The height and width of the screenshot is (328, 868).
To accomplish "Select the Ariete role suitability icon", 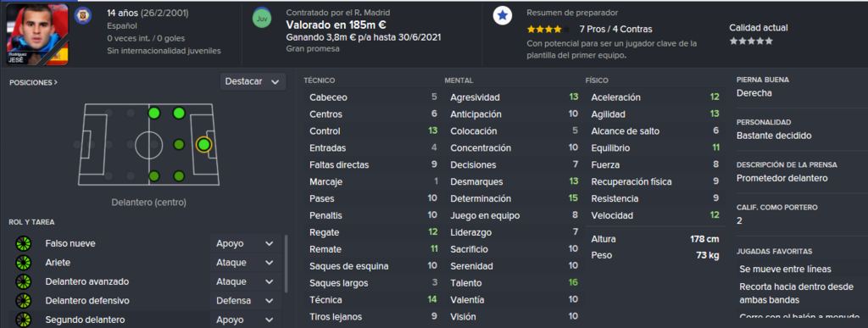I will [x=24, y=263].
